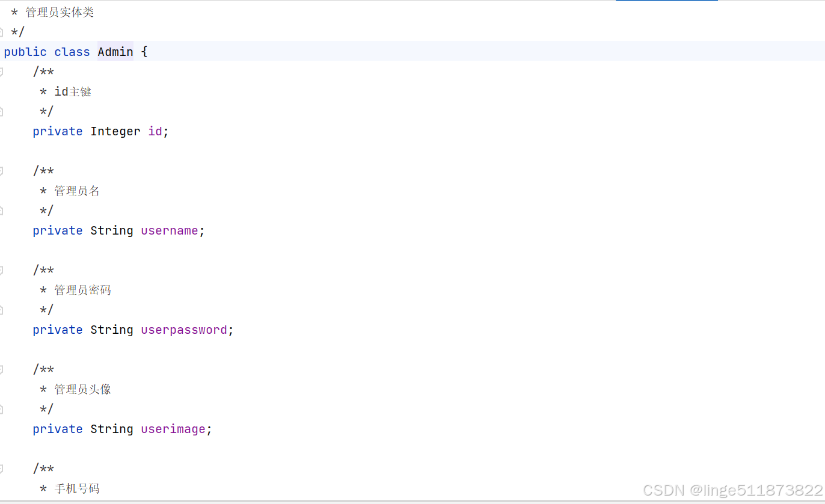Click 'private' keyword on the Integer id line
The height and width of the screenshot is (504, 825).
coord(58,131)
